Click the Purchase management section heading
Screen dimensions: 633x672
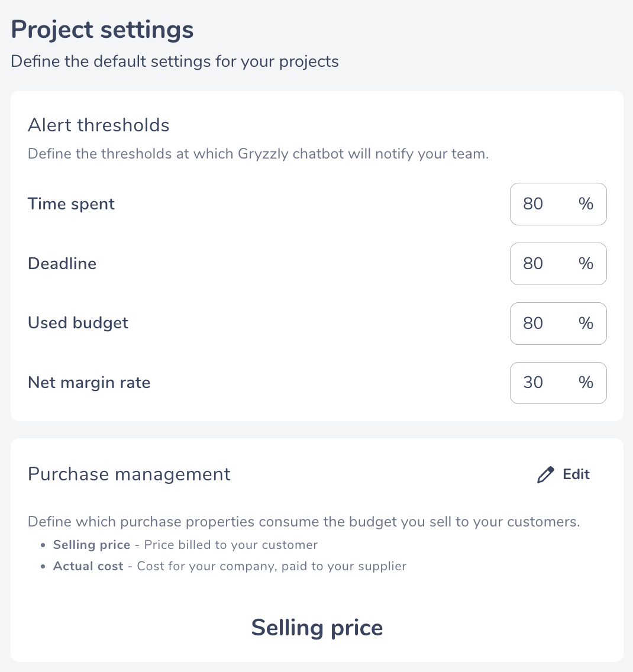[129, 474]
